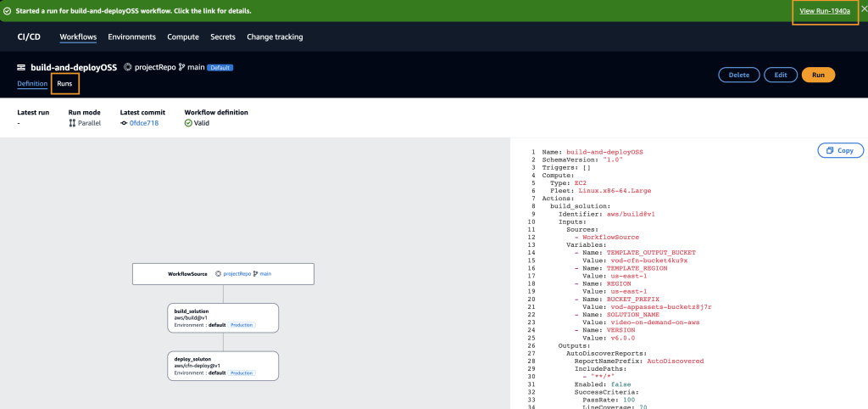Open the Secrets tab

point(223,37)
